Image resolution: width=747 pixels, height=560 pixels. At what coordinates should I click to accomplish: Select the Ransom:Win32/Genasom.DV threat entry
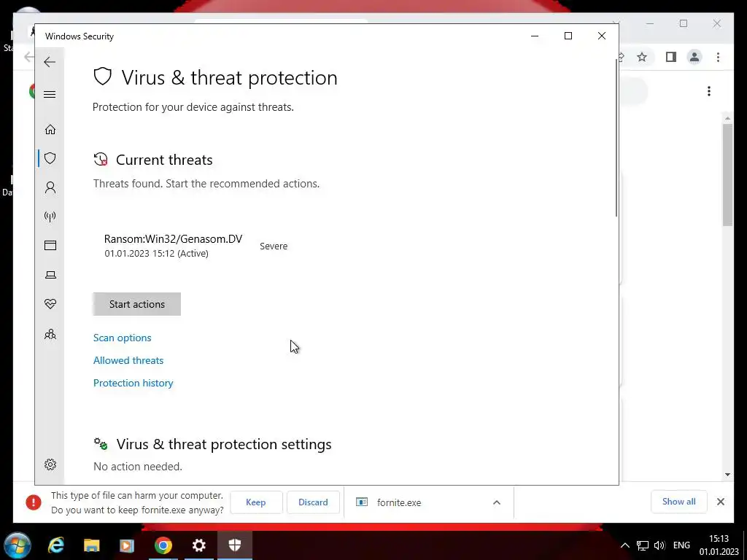coord(196,246)
